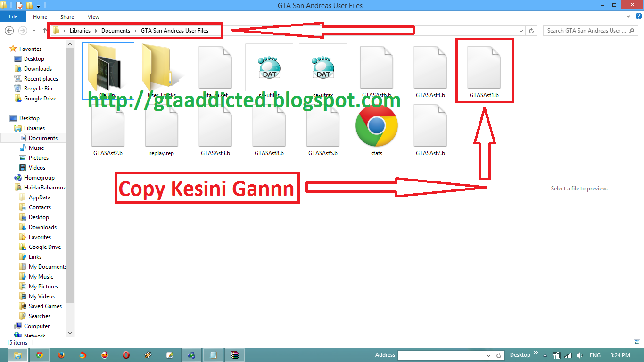Open Recycle Bin in Favorites

(x=38, y=89)
